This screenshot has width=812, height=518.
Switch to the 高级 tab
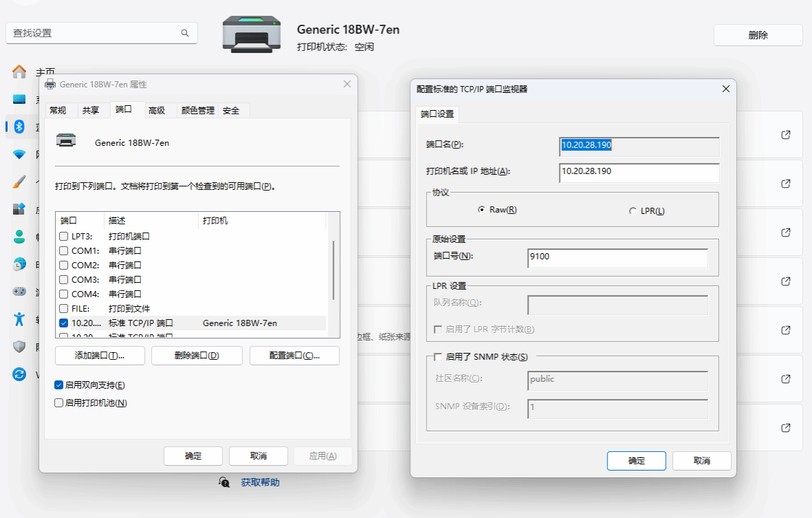(157, 110)
